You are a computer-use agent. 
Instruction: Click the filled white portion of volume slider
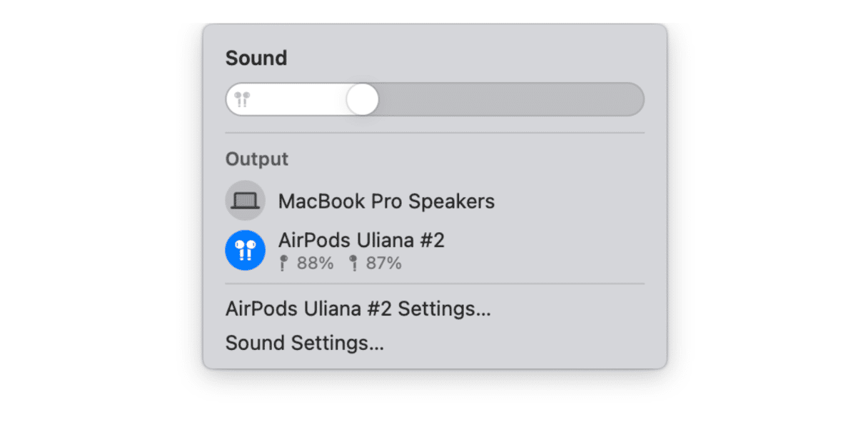(298, 99)
